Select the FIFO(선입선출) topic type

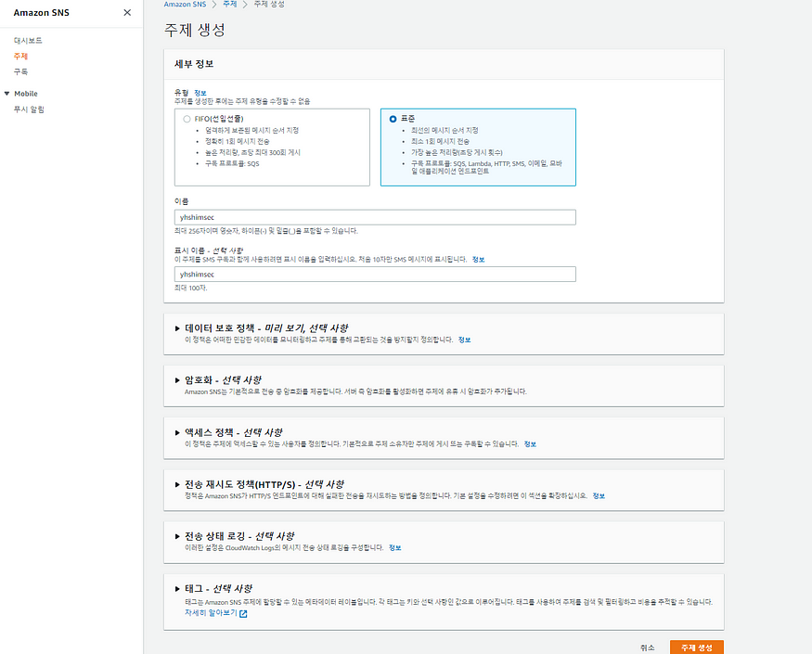coord(187,119)
